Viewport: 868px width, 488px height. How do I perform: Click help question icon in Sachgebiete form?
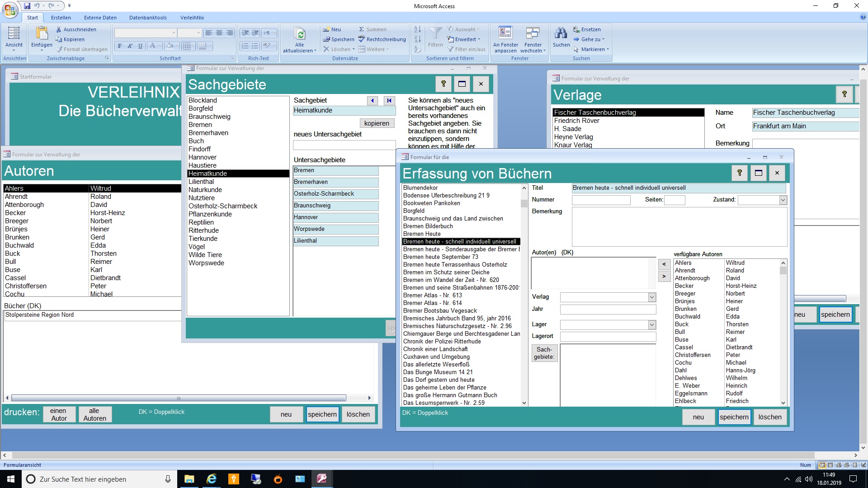[443, 84]
